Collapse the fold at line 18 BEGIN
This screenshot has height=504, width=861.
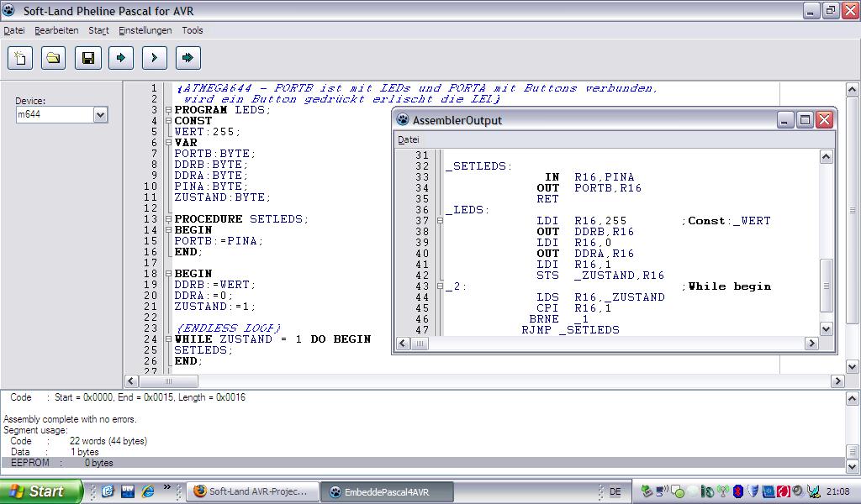(x=168, y=274)
